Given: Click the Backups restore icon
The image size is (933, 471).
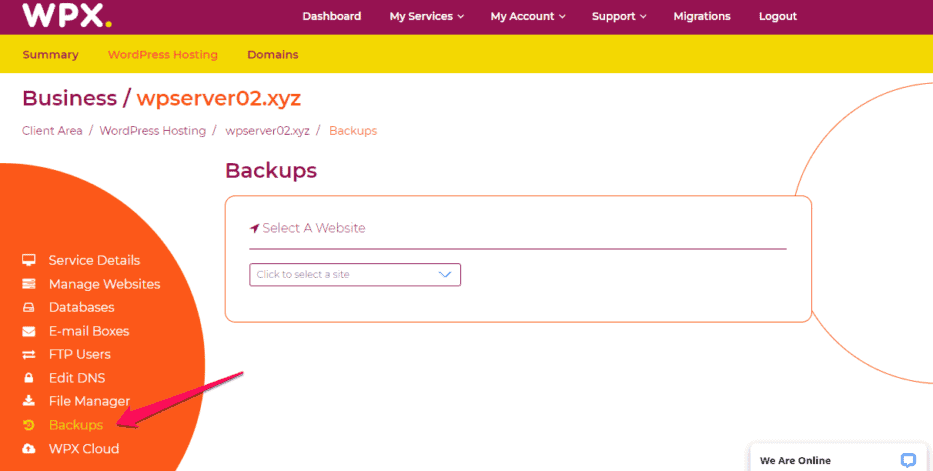Looking at the screenshot, I should point(29,425).
